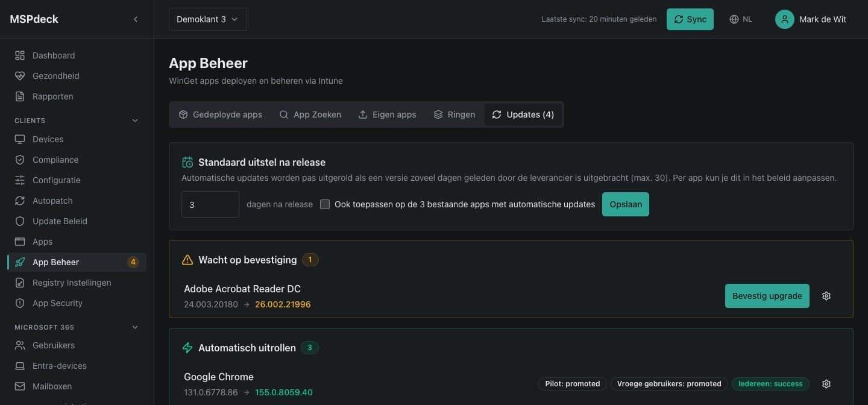The height and width of the screenshot is (405, 868).
Task: Open Compliance page
Action: [x=77, y=160]
